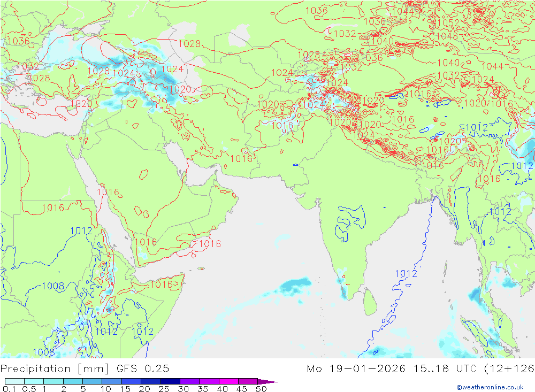The height and width of the screenshot is (392, 535).
Task: Pick the legend swatch between 5 and 10
Action: [92, 381]
